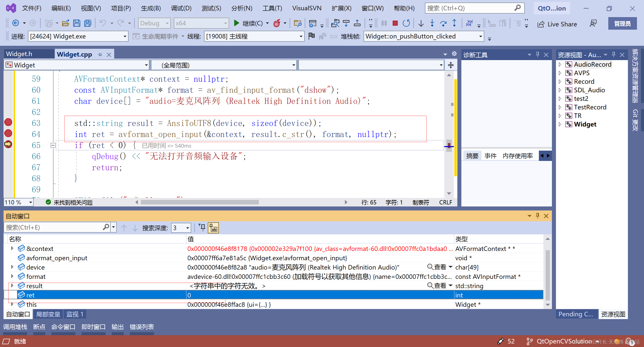The width and height of the screenshot is (644, 347).
Task: Click the Step Over arrow icon
Action: click(x=443, y=23)
